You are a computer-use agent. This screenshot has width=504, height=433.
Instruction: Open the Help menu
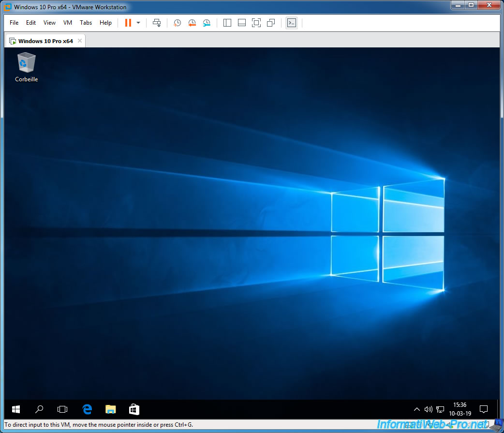[105, 23]
